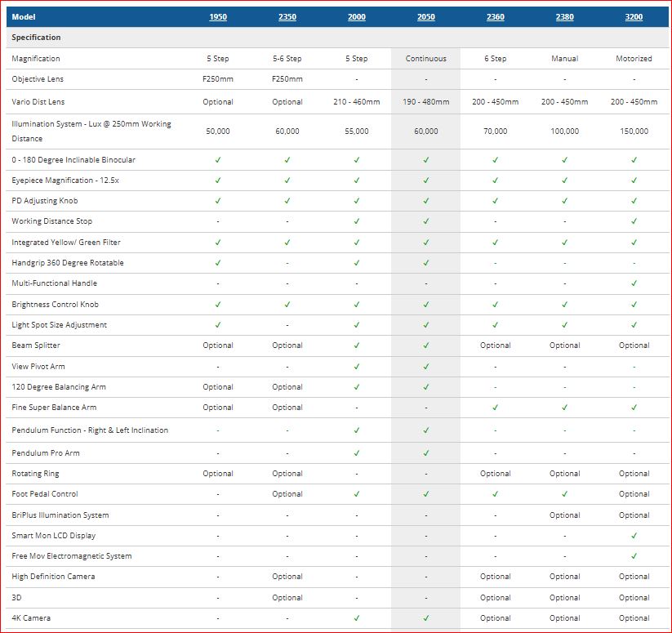Click the Continuous magnification cell
This screenshot has width=672, height=633.
(426, 59)
